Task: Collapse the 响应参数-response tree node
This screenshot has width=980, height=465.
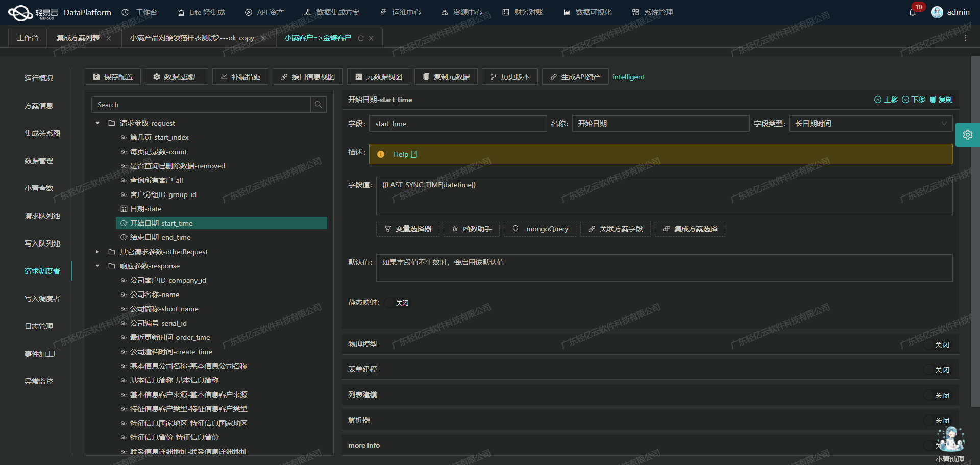Action: click(x=97, y=266)
